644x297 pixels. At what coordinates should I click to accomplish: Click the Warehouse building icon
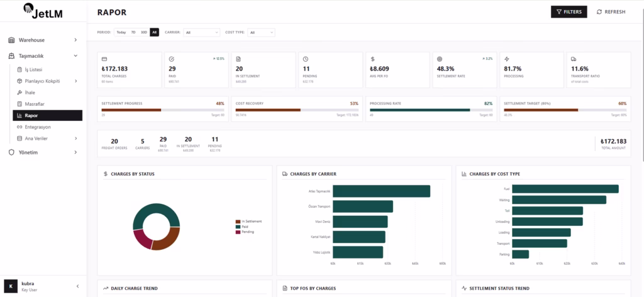[11, 40]
